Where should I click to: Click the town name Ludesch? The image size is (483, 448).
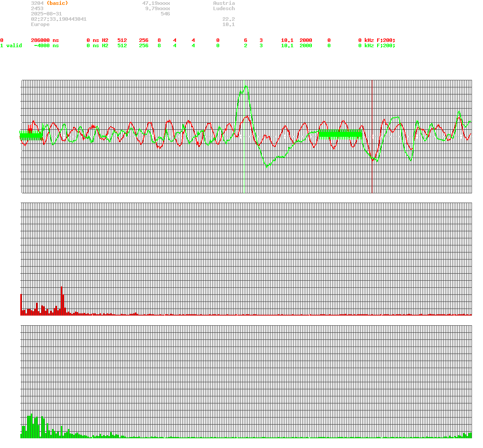[x=224, y=9]
